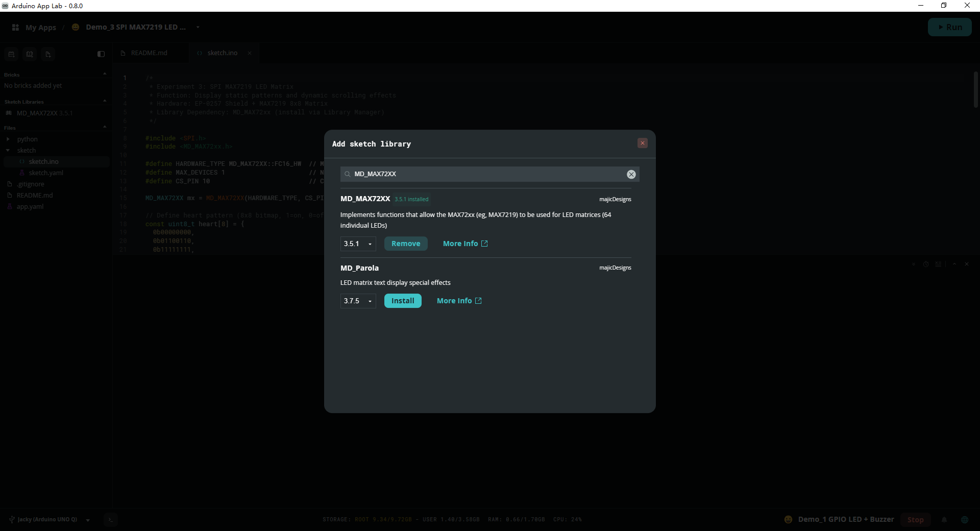Viewport: 980px width, 531px height.
Task: Click the new file toolbar icon
Action: pyautogui.click(x=48, y=54)
